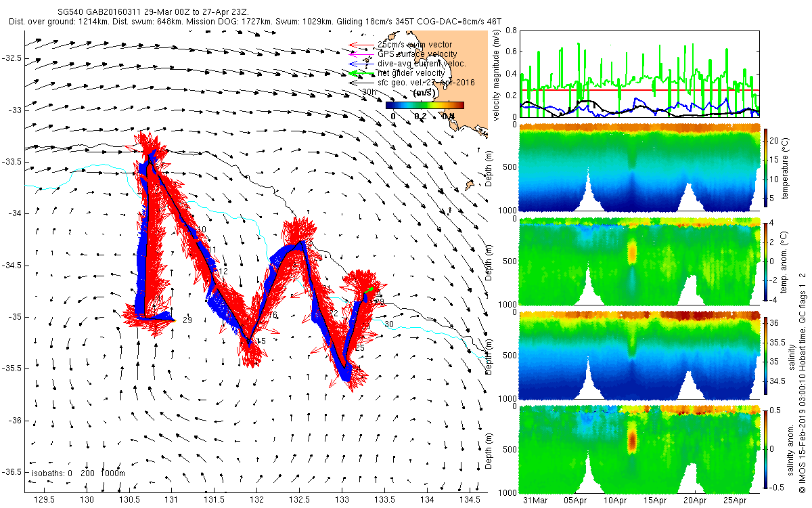This screenshot has width=812, height=508.
Task: Click the '129.5' longitude tick label
Action: 45,500
